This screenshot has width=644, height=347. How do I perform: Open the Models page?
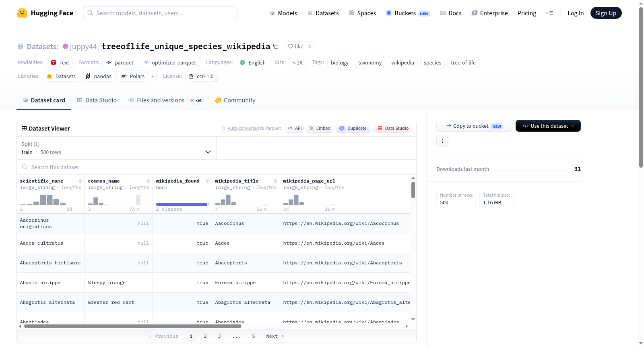point(283,13)
